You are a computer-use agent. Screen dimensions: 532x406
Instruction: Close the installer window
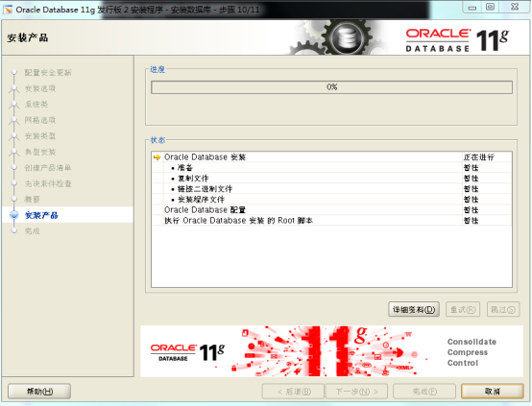pyautogui.click(x=515, y=7)
